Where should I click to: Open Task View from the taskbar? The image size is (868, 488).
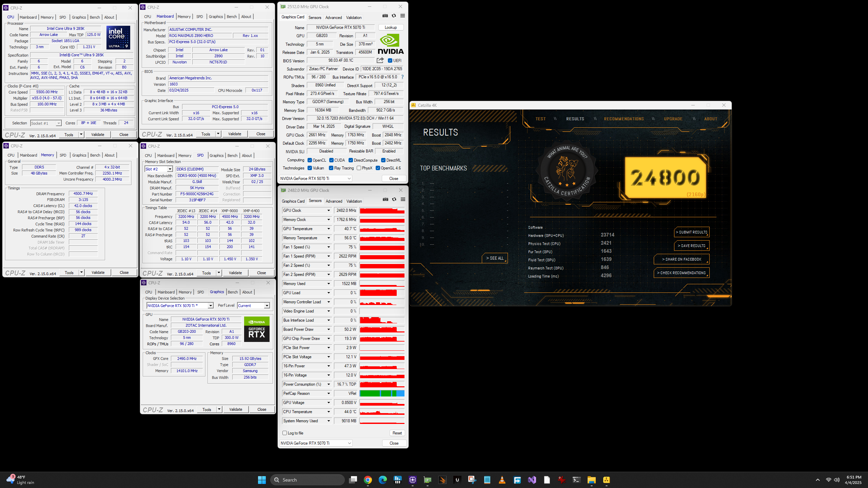353,480
